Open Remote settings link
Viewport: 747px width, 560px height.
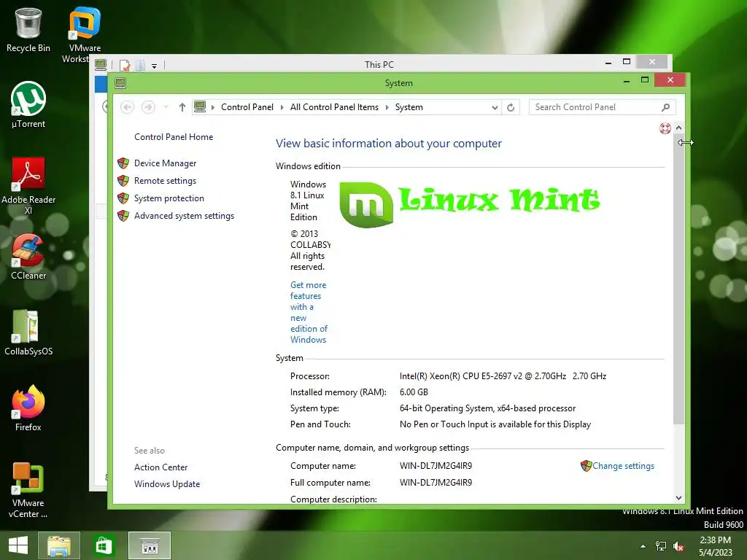click(x=165, y=181)
